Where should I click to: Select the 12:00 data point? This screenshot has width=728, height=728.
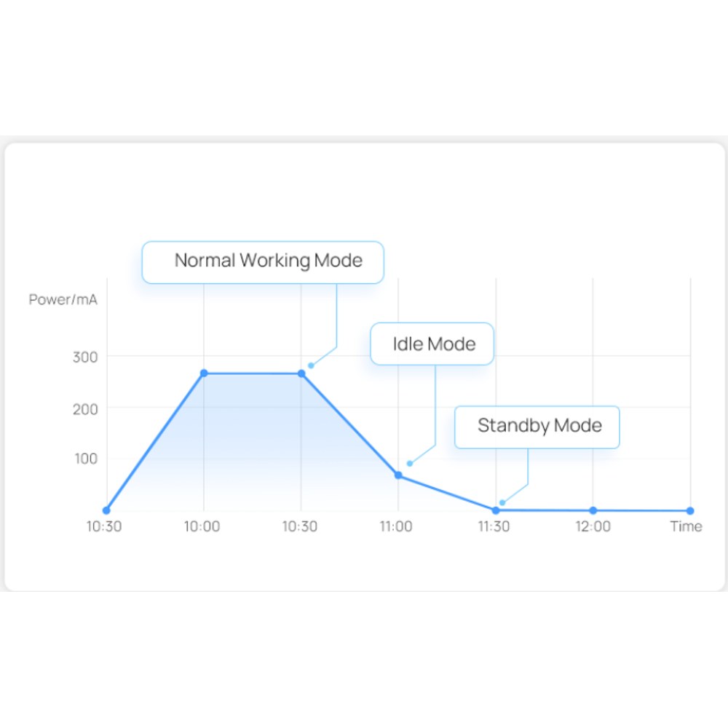point(593,510)
